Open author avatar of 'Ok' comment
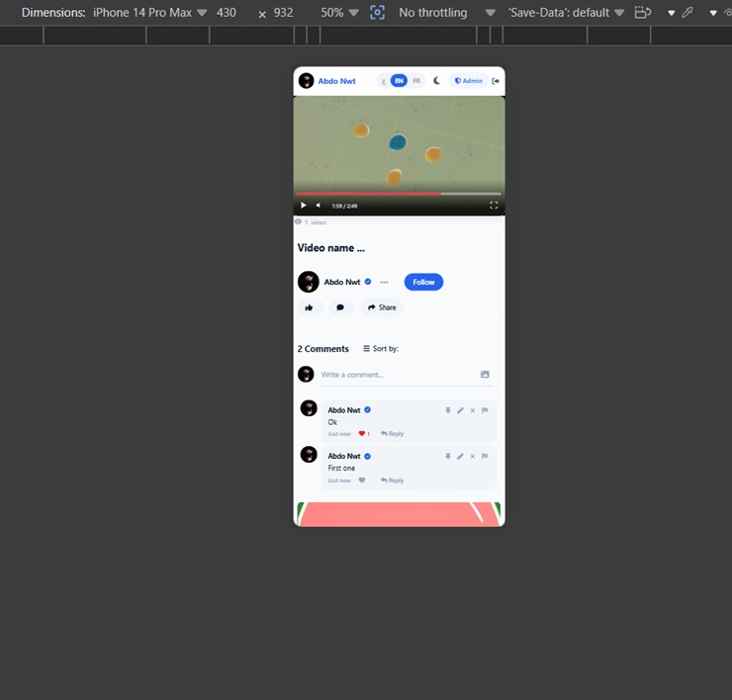 pos(309,408)
